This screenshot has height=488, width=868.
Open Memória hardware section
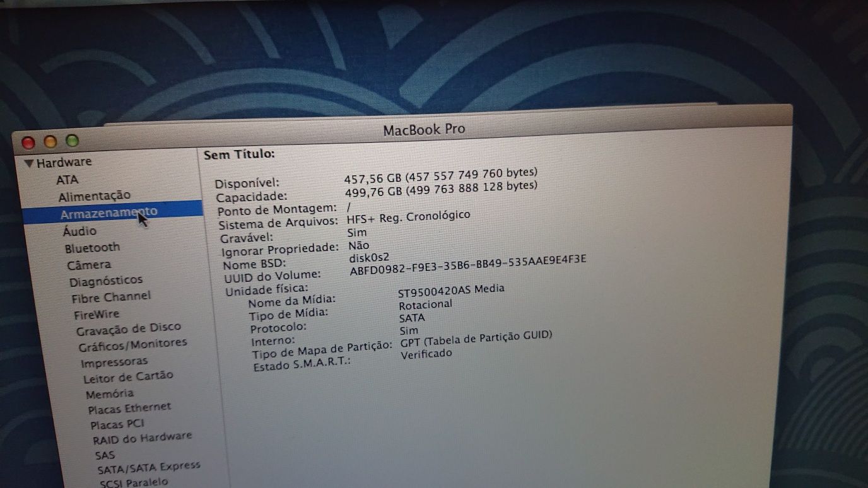[110, 394]
